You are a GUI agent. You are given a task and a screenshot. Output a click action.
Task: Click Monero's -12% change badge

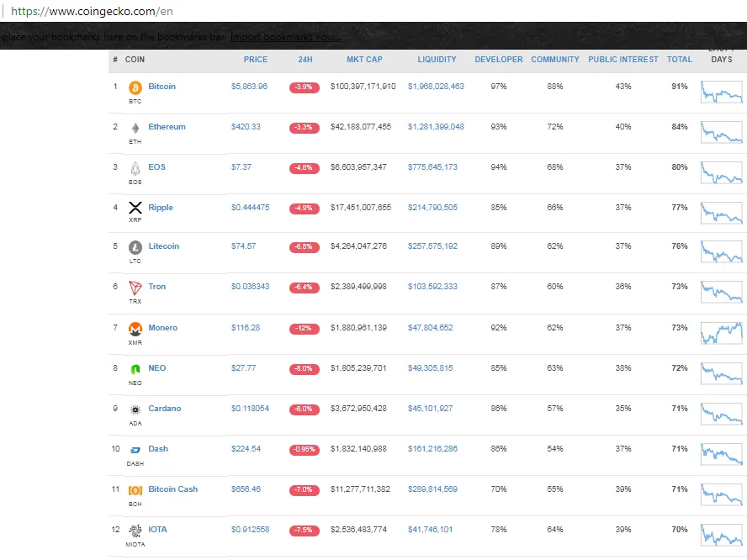304,329
